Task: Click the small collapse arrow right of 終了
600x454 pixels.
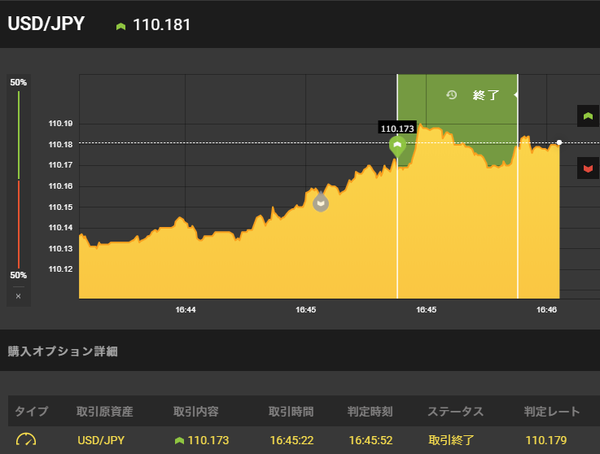Action: tap(515, 95)
